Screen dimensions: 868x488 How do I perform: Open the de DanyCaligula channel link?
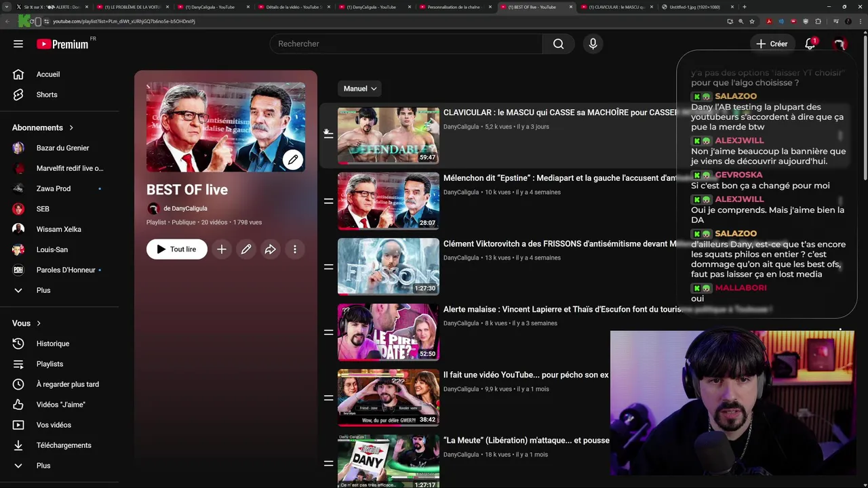tap(185, 209)
